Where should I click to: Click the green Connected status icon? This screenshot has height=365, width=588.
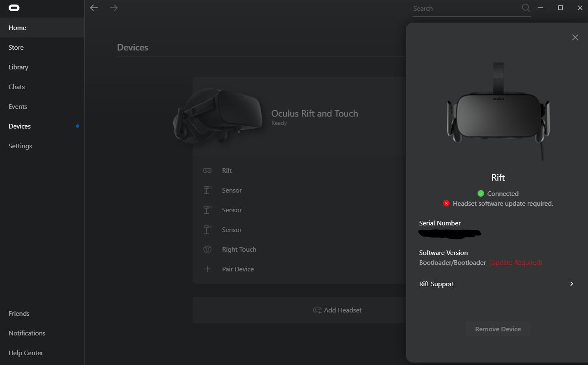tap(481, 193)
